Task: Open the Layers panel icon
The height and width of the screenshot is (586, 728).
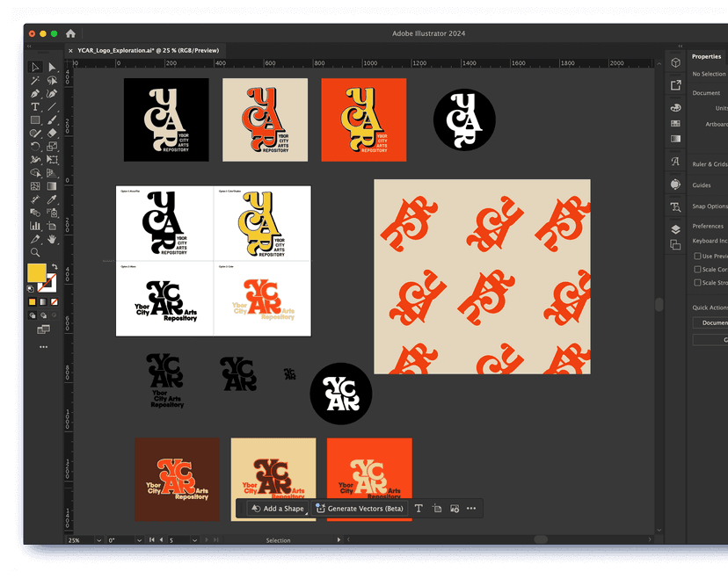Action: pyautogui.click(x=675, y=229)
